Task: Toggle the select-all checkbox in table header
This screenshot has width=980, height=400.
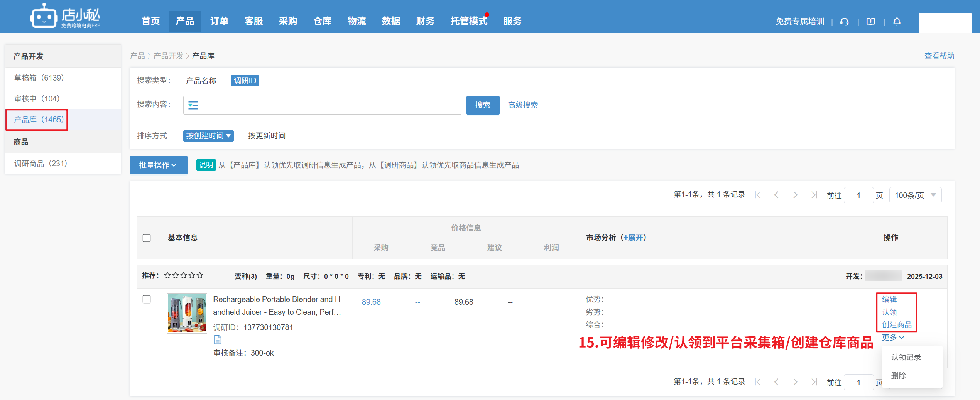Action: pyautogui.click(x=147, y=238)
